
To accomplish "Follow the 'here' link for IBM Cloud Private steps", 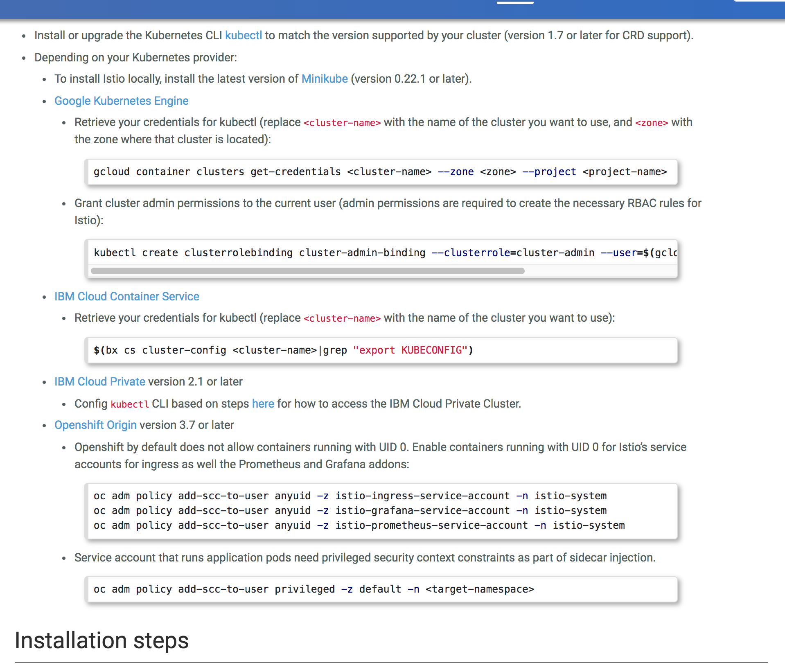I will (x=263, y=404).
